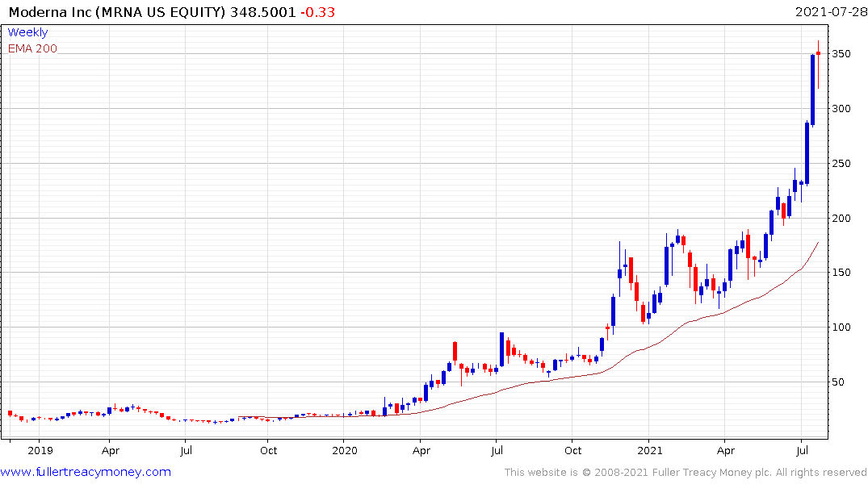The height and width of the screenshot is (484, 868).
Task: Click the red -0.33 price change
Action: [318, 12]
